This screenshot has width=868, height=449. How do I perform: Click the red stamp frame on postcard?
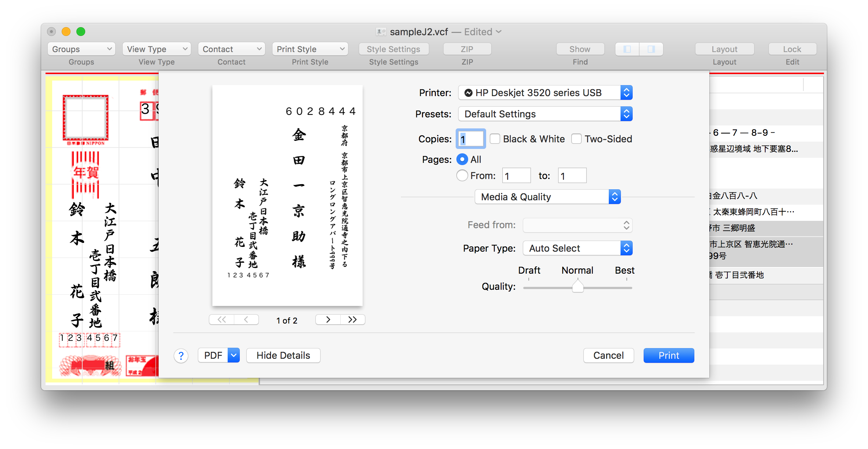click(x=86, y=118)
